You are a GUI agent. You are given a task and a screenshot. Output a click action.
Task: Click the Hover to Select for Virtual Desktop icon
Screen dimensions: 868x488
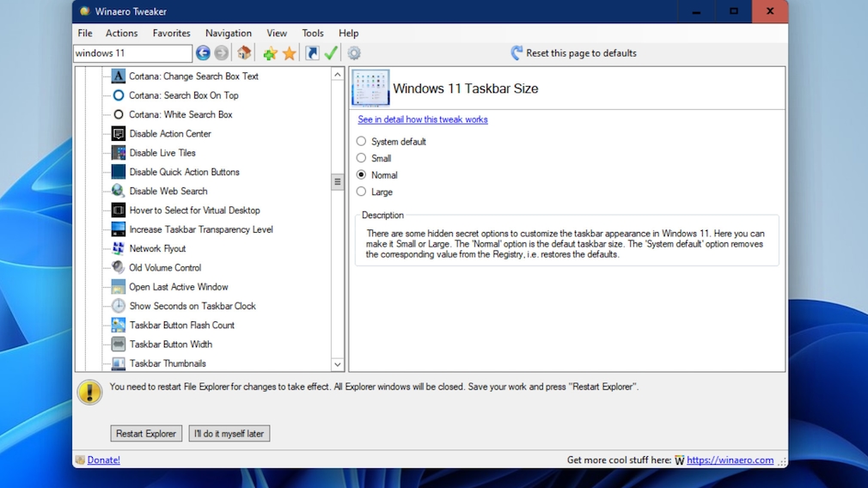(x=118, y=210)
